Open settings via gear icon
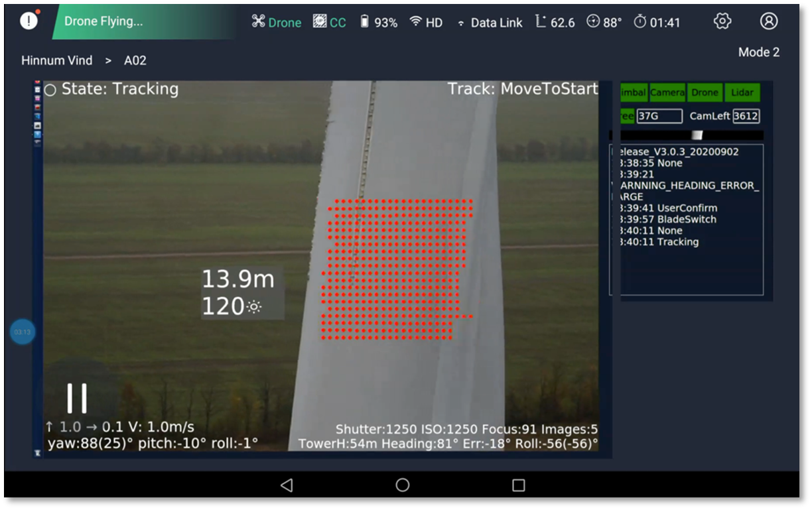This screenshot has height=510, width=812. coord(722,21)
